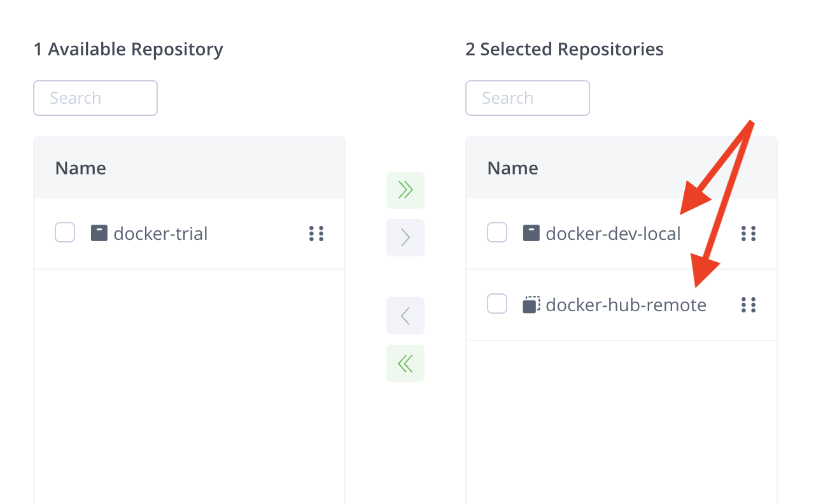Screen dimensions: 830x504
Task: Click the docker-dev-local repository icon
Action: 531,233
